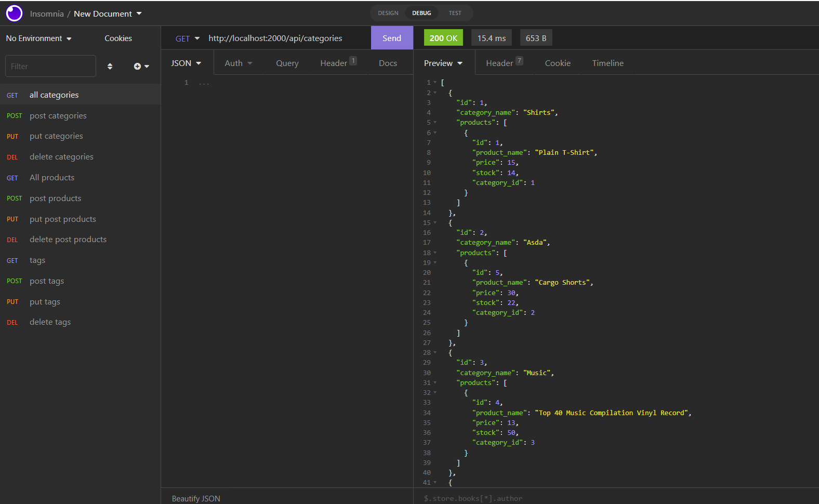The image size is (819, 504).
Task: Click the "Shirts" category name value
Action: pos(539,113)
